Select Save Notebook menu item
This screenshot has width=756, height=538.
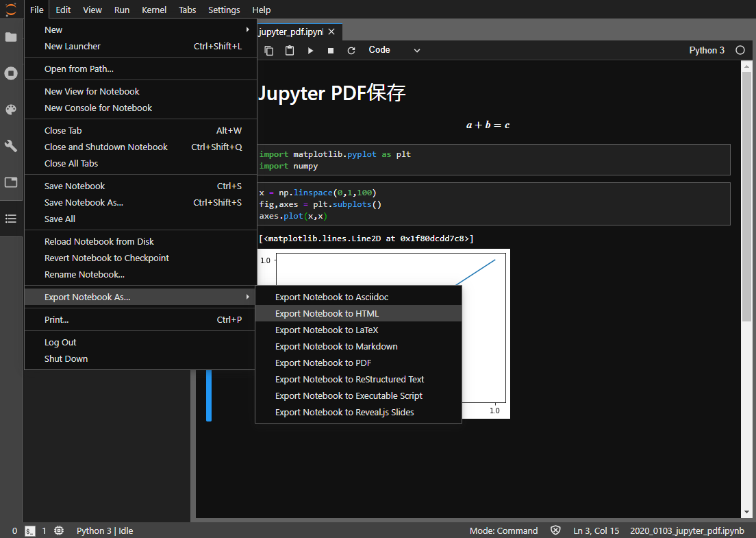pyautogui.click(x=140, y=186)
